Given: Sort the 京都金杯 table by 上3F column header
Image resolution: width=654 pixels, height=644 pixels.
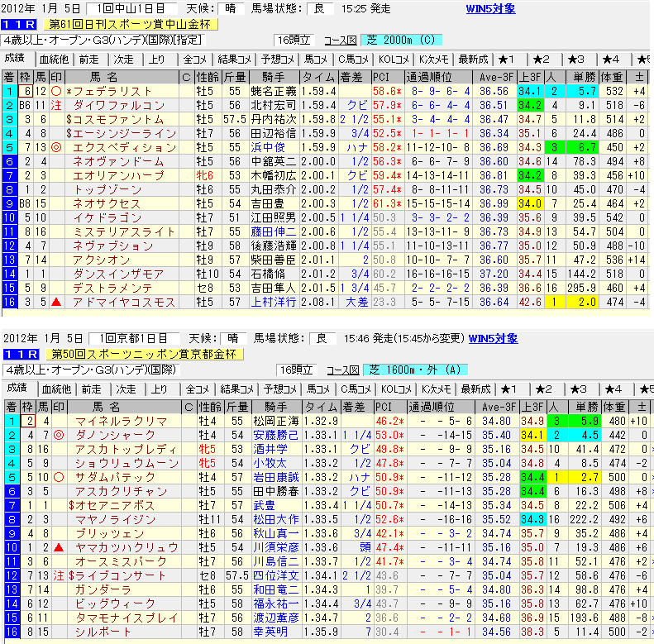Looking at the screenshot, I should tap(532, 407).
